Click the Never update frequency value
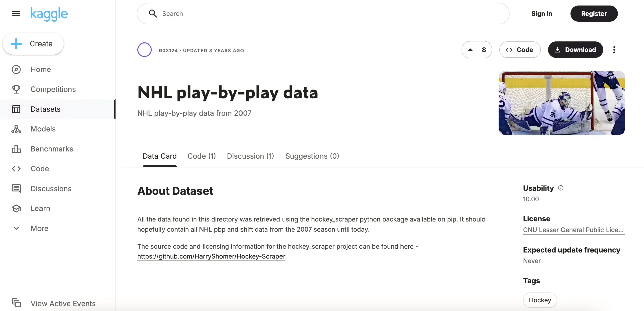Viewport: 644px width, 311px height. pyautogui.click(x=532, y=261)
